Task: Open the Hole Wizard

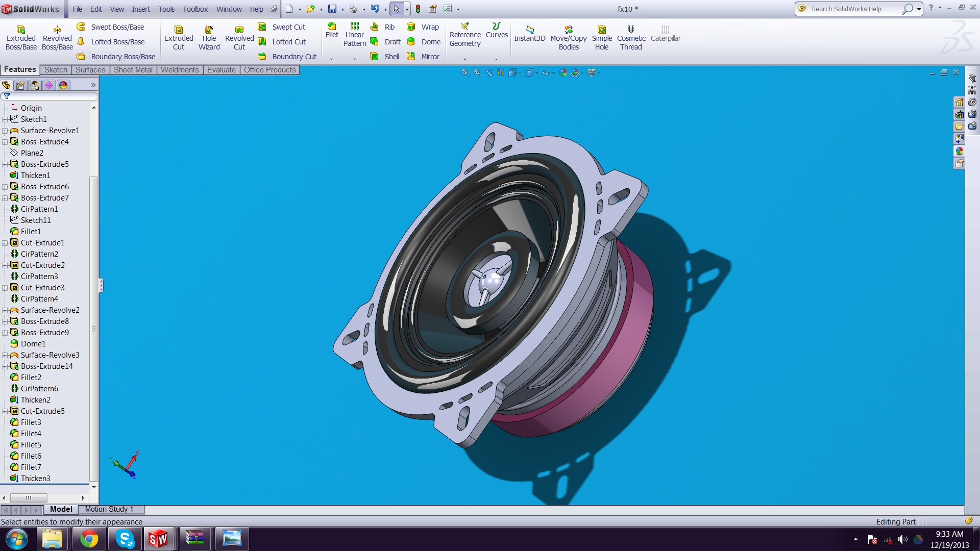Action: coord(209,38)
